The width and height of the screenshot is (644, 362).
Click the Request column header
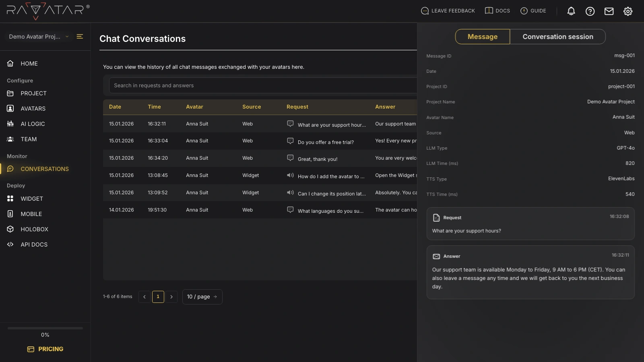297,107
